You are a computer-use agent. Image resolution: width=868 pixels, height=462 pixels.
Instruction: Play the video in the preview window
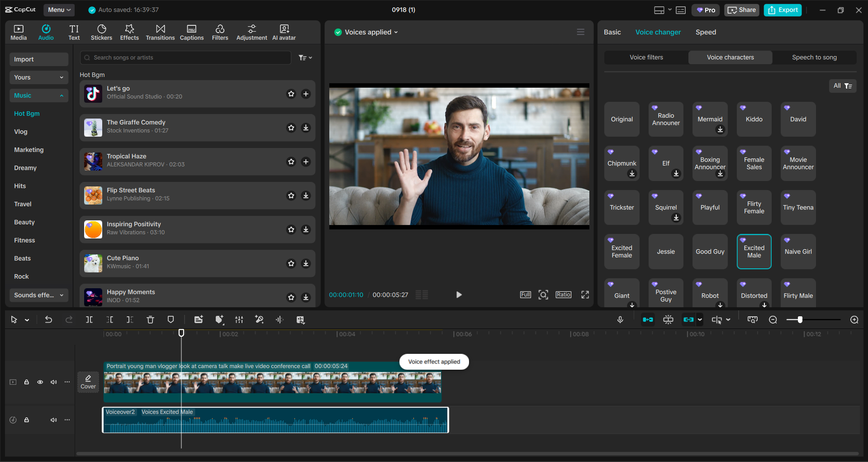pos(459,295)
